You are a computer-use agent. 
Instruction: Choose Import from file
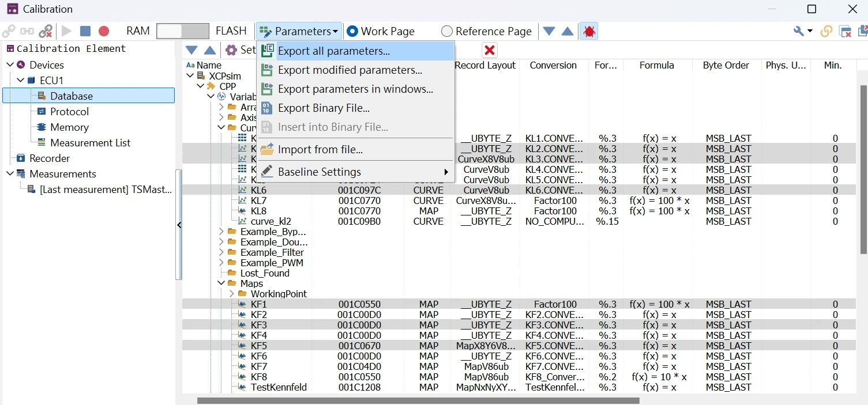pyautogui.click(x=356, y=149)
